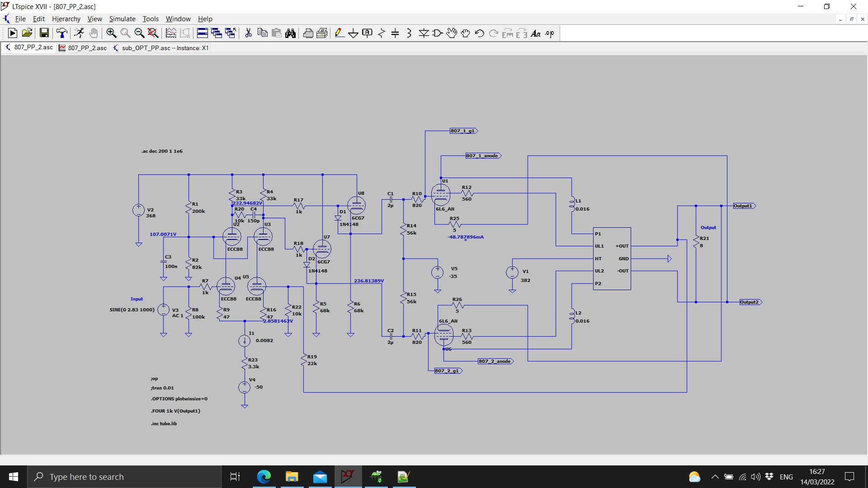Click the 807_1_anode net label
This screenshot has width=868, height=488.
[483, 156]
